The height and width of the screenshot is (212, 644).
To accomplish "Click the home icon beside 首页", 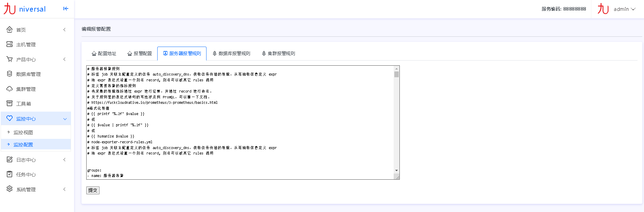I will pos(10,30).
